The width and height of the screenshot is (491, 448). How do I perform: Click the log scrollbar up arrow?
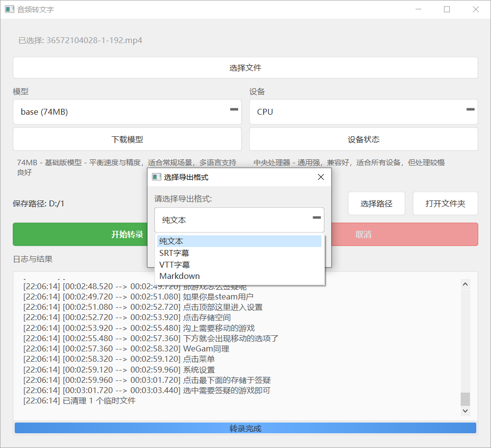(x=466, y=284)
